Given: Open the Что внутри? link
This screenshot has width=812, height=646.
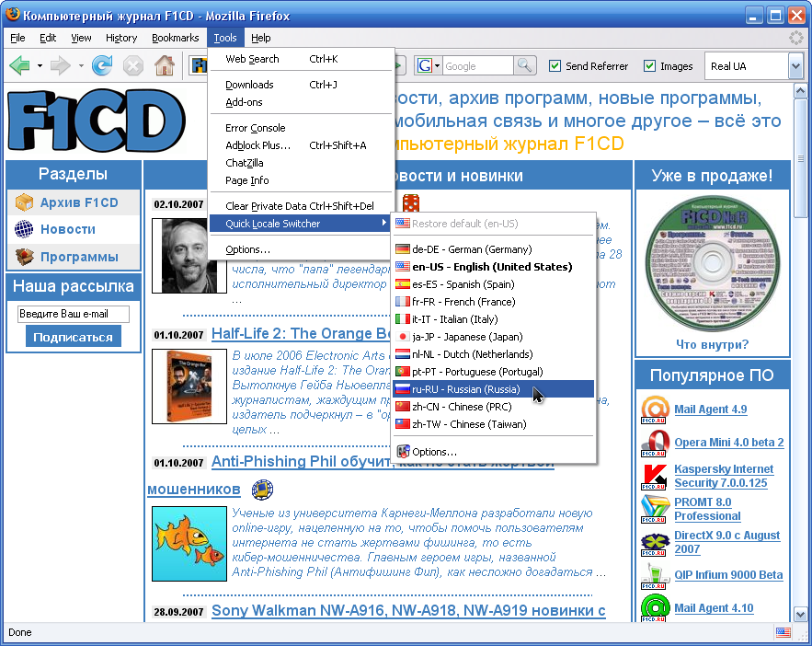Looking at the screenshot, I should 712,344.
